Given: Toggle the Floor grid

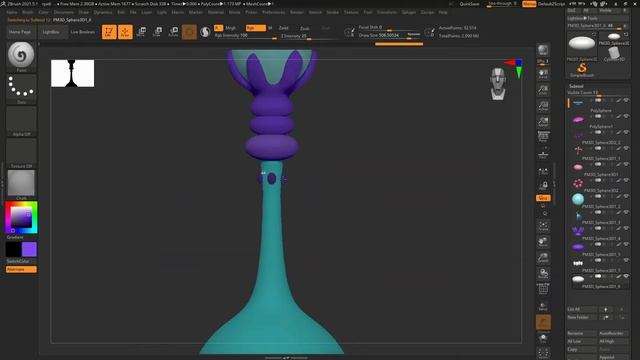Looking at the screenshot, I should click(543, 154).
